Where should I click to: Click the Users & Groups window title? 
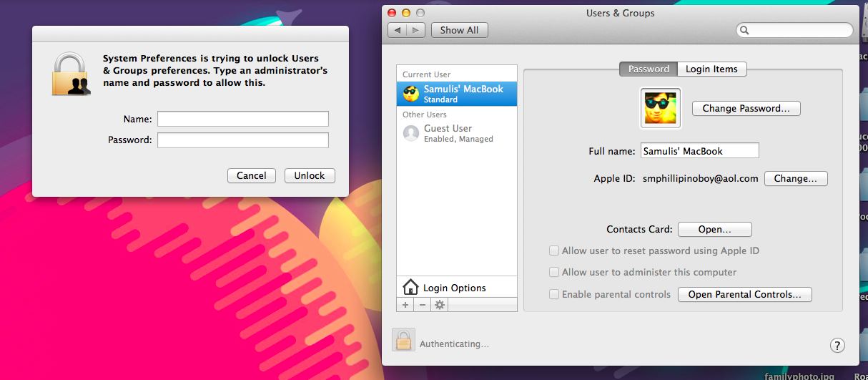tap(621, 13)
